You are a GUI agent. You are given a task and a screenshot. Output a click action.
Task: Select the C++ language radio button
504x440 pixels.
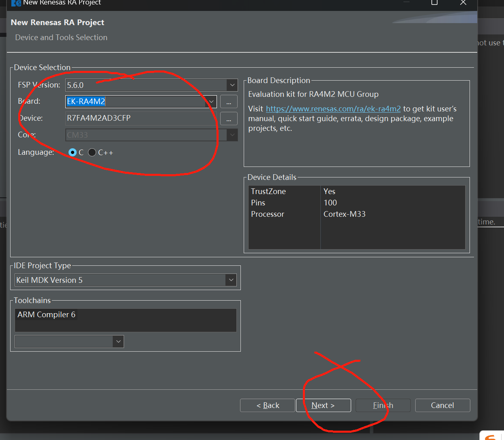pos(92,152)
